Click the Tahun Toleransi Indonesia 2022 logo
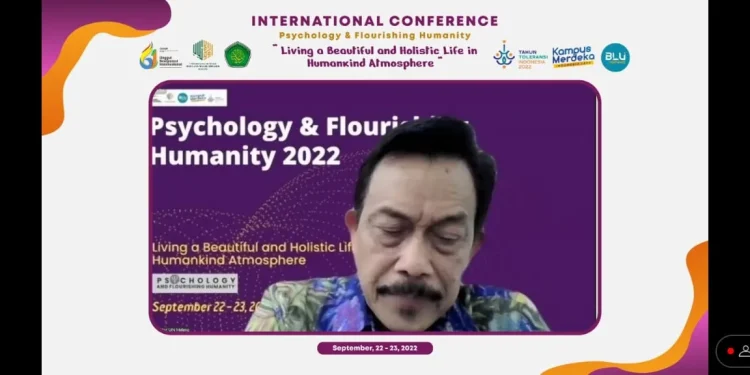 click(x=520, y=56)
